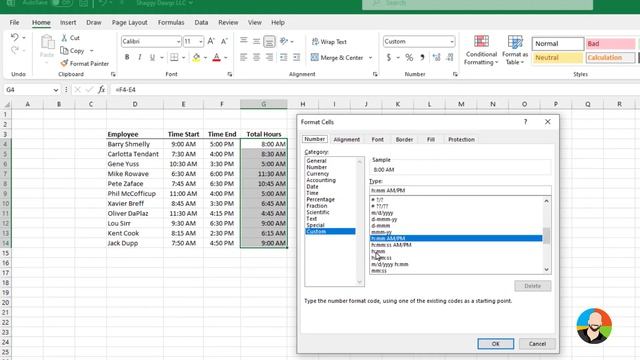Select the Time category
The height and width of the screenshot is (360, 640).
(312, 193)
